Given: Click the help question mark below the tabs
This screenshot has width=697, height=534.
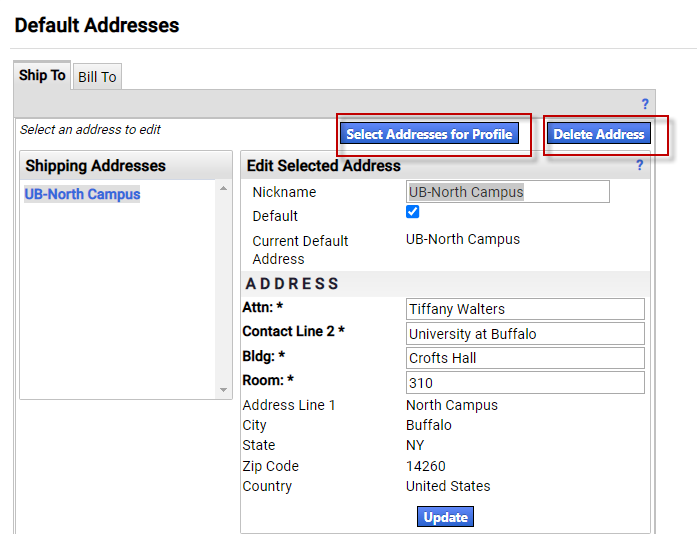Looking at the screenshot, I should [x=645, y=104].
